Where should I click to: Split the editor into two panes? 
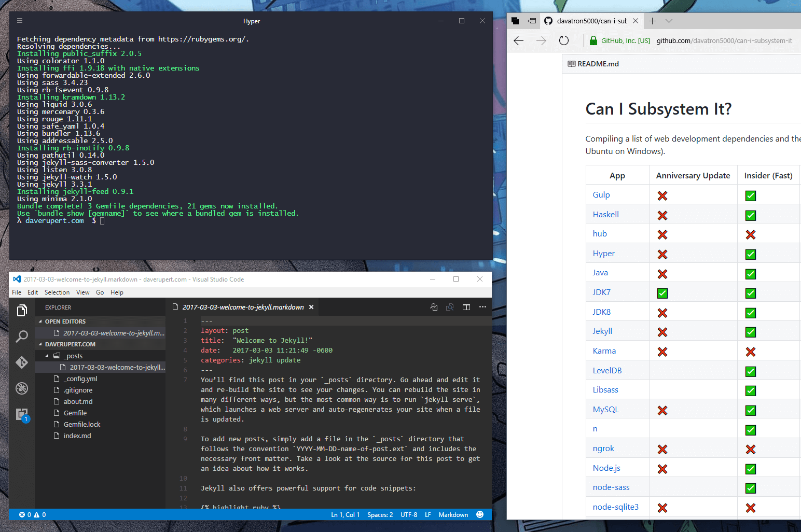click(466, 307)
